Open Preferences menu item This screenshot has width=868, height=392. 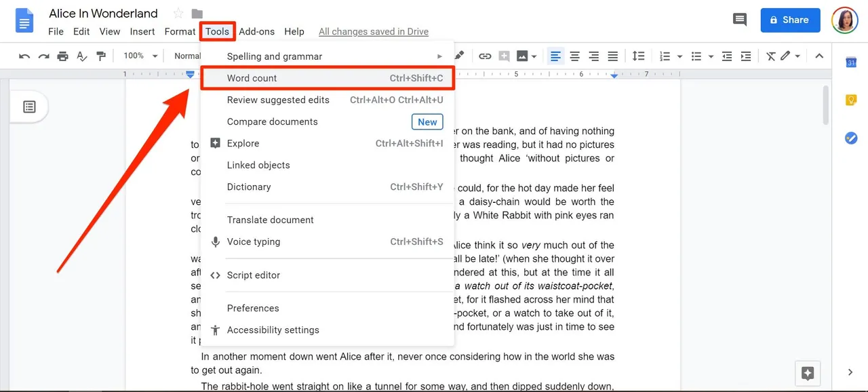point(327,308)
